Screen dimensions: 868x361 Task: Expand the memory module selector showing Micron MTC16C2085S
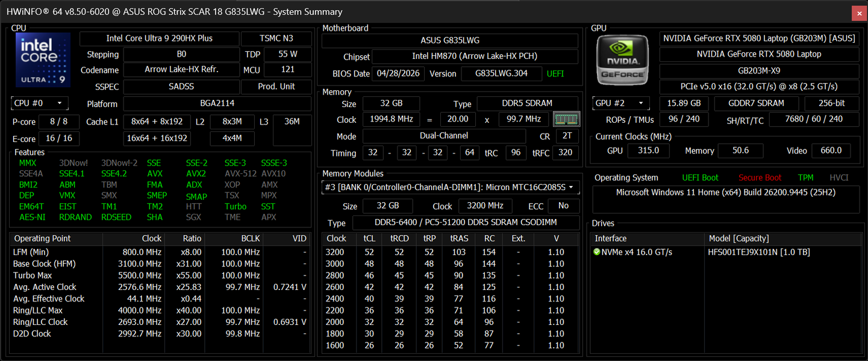(x=451, y=187)
